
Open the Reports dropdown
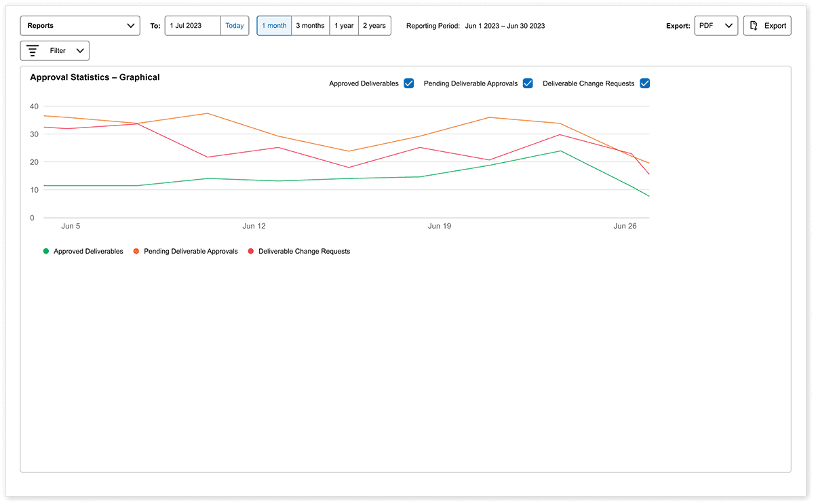(x=80, y=25)
